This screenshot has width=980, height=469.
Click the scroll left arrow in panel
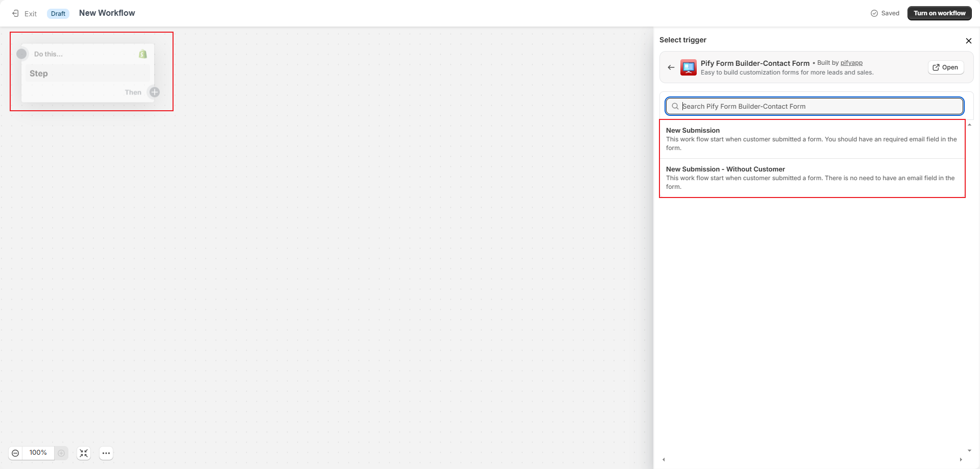click(664, 460)
